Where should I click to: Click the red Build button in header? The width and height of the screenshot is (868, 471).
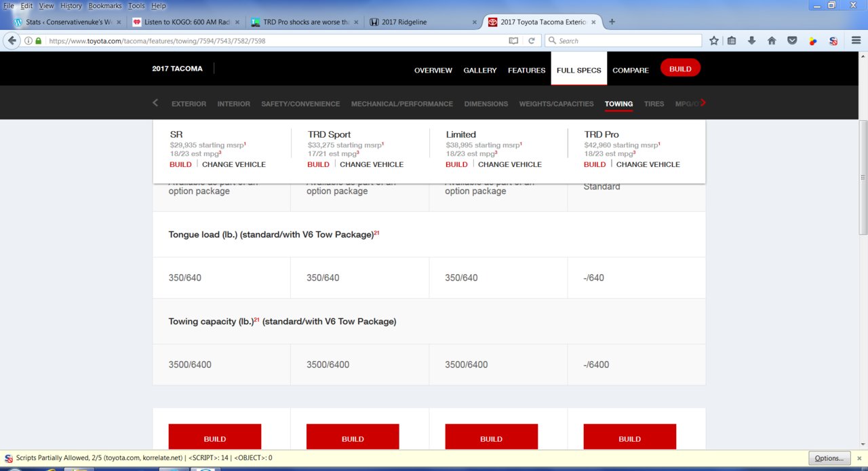click(680, 69)
